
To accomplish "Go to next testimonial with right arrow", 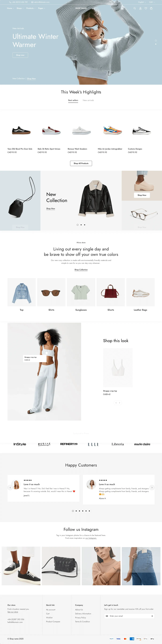I will coord(152,487).
